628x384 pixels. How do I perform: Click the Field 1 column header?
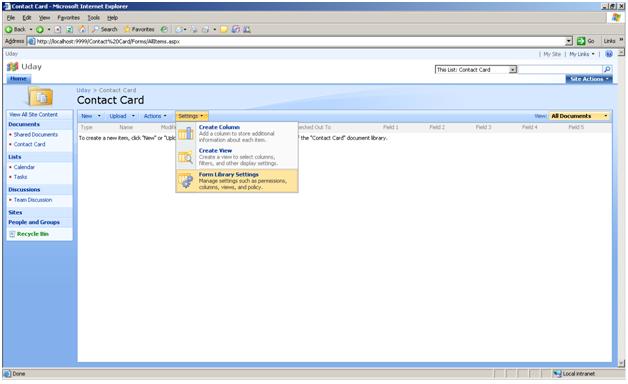(390, 127)
